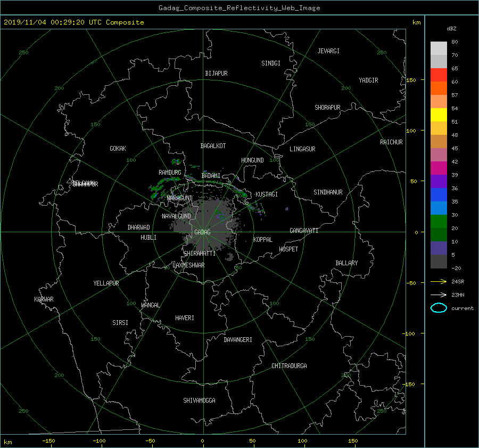The image size is (479, 448).
Task: Click the green 20-30 dBZ color swatch
Action: pos(439,221)
